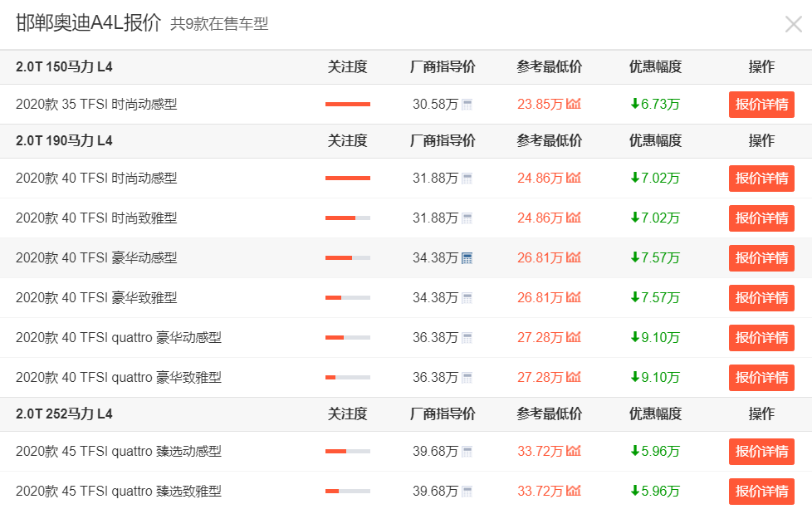Show price trend chart for 40 TFSI 豪华动感型
812x509 pixels.
573,257
